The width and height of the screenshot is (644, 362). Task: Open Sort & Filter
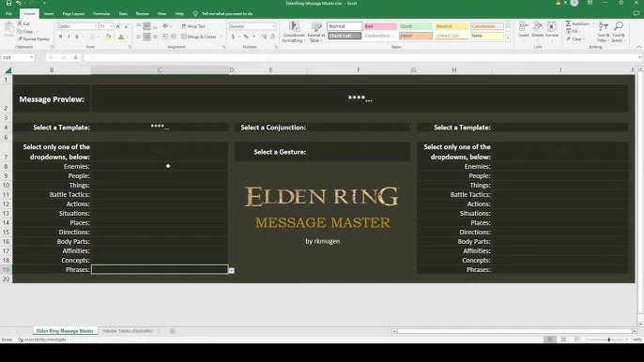click(604, 32)
